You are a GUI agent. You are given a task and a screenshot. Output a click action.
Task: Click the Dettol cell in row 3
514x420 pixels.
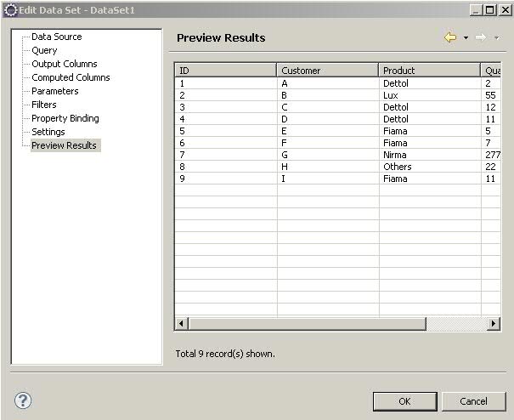429,107
